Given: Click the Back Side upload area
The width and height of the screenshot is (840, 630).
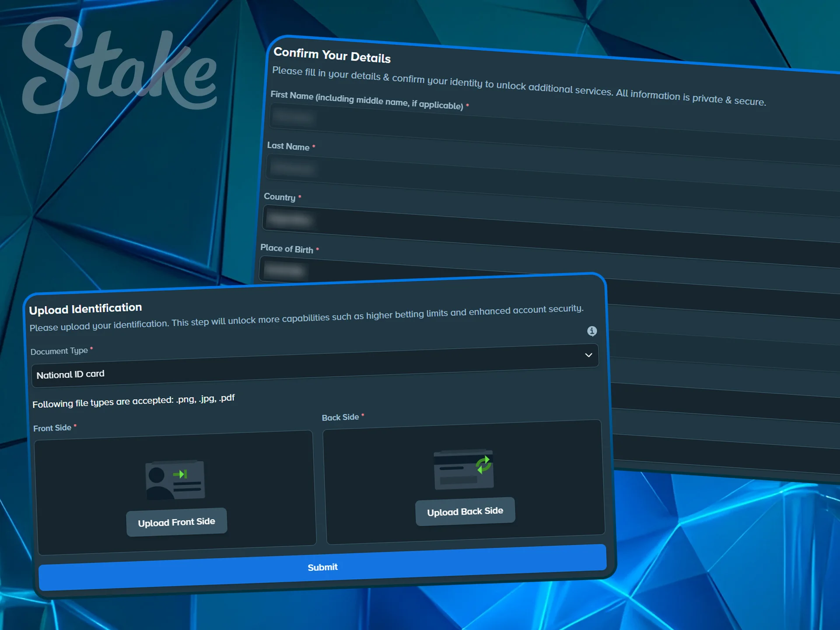Looking at the screenshot, I should click(x=464, y=482).
